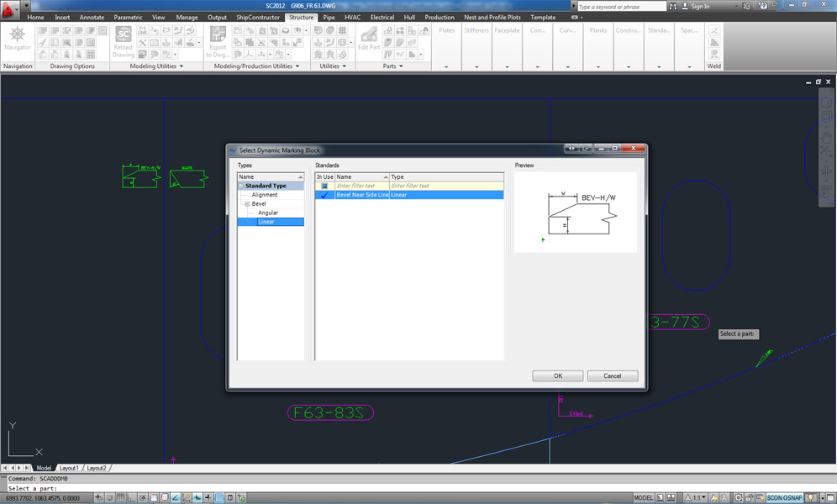
Task: Collapse the Standard Type tree node
Action: pyautogui.click(x=241, y=186)
